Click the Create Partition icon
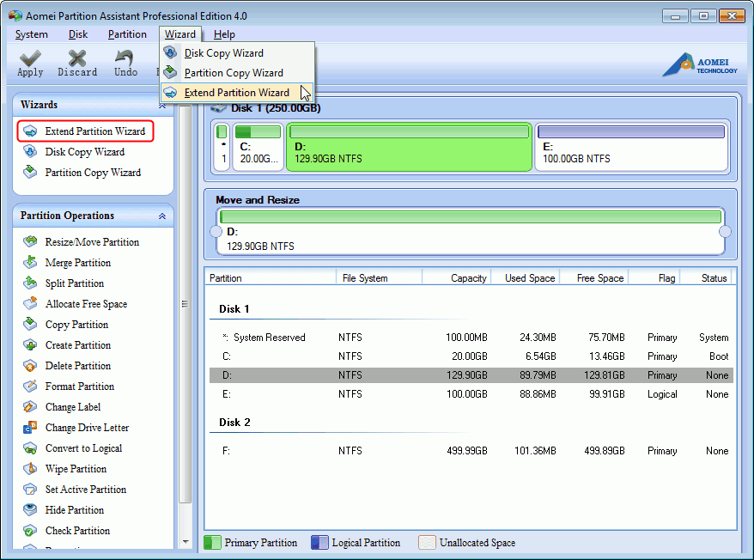Viewport: 754px width, 560px height. point(30,345)
